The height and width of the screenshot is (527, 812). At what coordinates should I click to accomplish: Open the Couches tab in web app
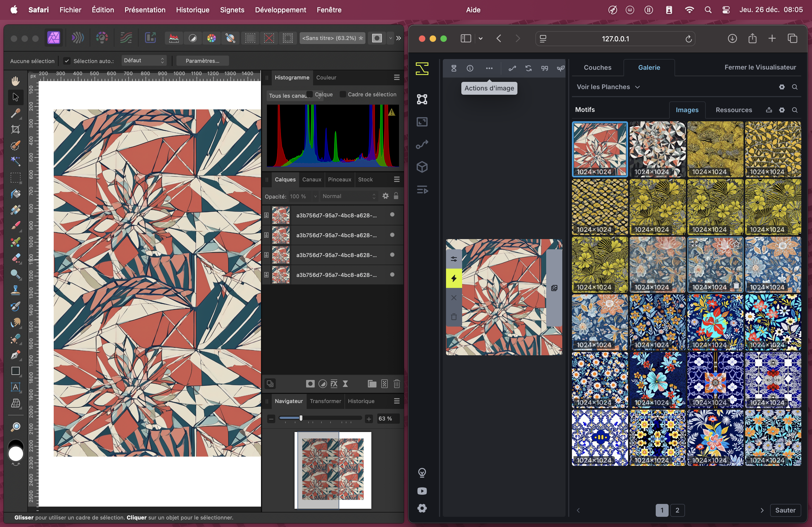click(597, 68)
